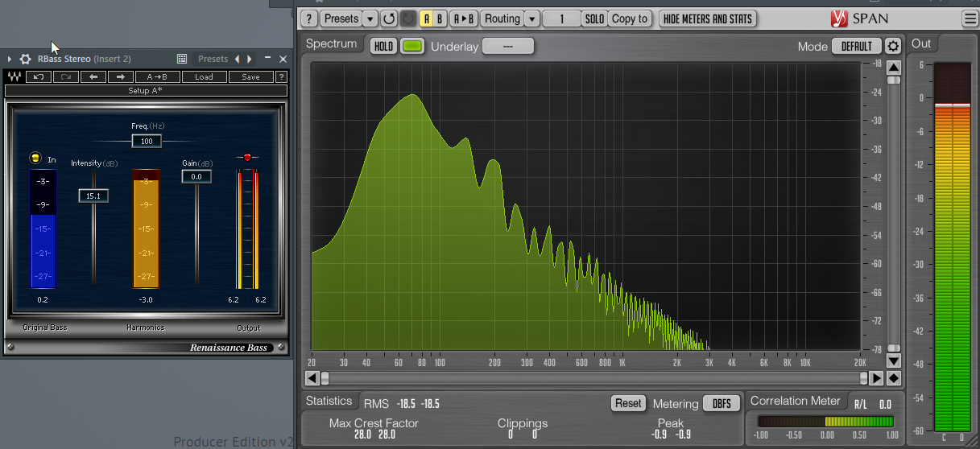This screenshot has height=449, width=980.
Task: Open the Mode DEFAULT selector
Action: pos(857,46)
